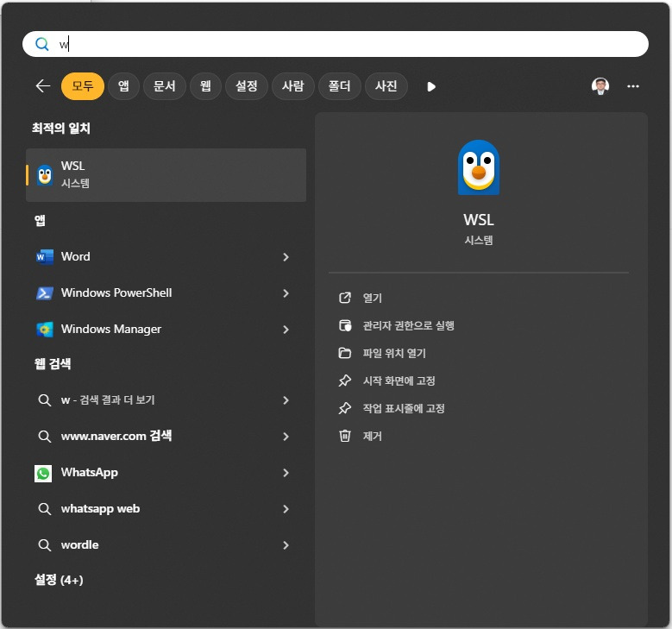Screen dimensions: 672x629
Task: Select the 설정 filter tab
Action: point(247,86)
